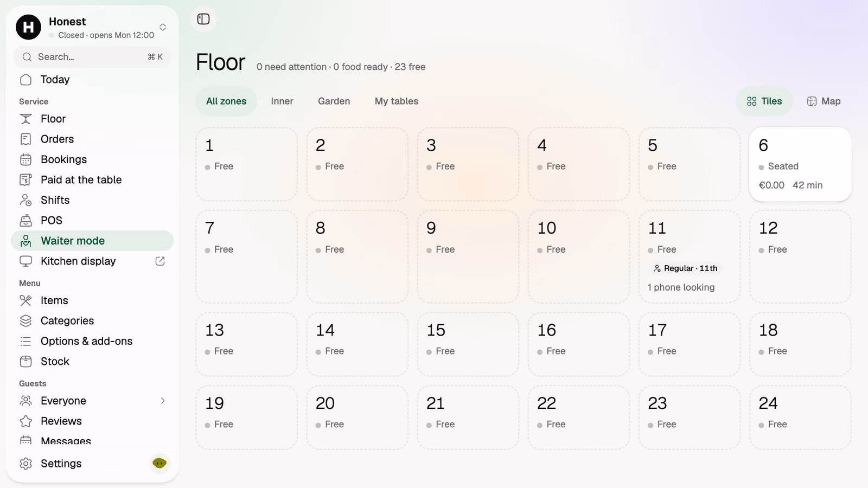
Task: Select the All zones tab
Action: pos(226,101)
